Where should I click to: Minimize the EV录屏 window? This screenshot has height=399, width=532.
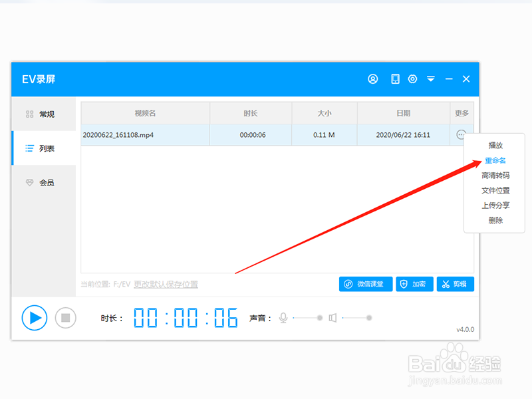click(x=449, y=79)
